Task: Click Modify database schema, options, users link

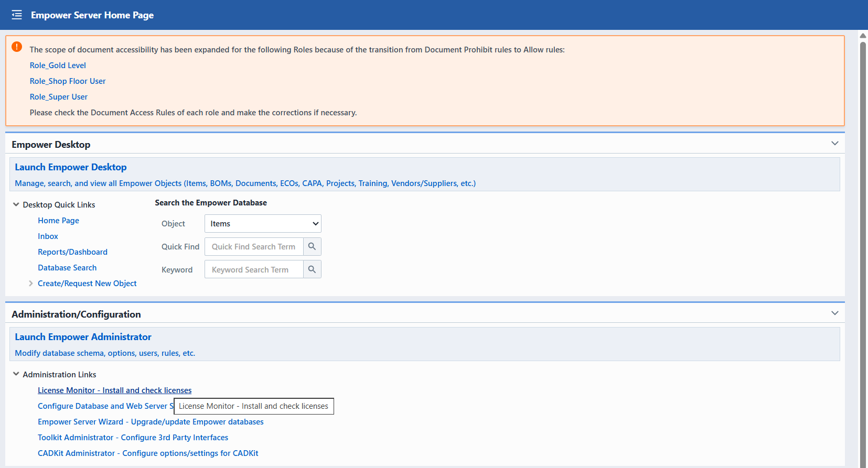Action: [105, 353]
